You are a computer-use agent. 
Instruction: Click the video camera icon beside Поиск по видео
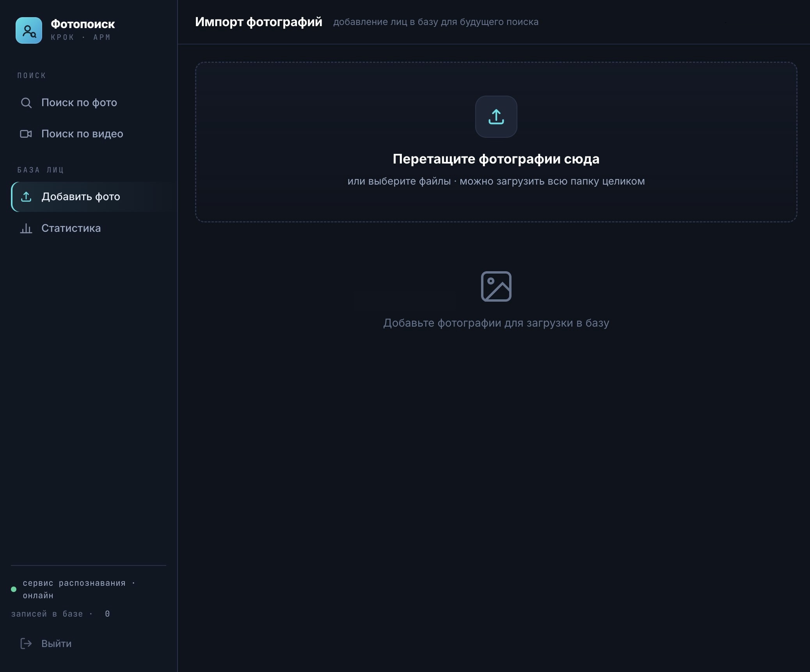(26, 134)
